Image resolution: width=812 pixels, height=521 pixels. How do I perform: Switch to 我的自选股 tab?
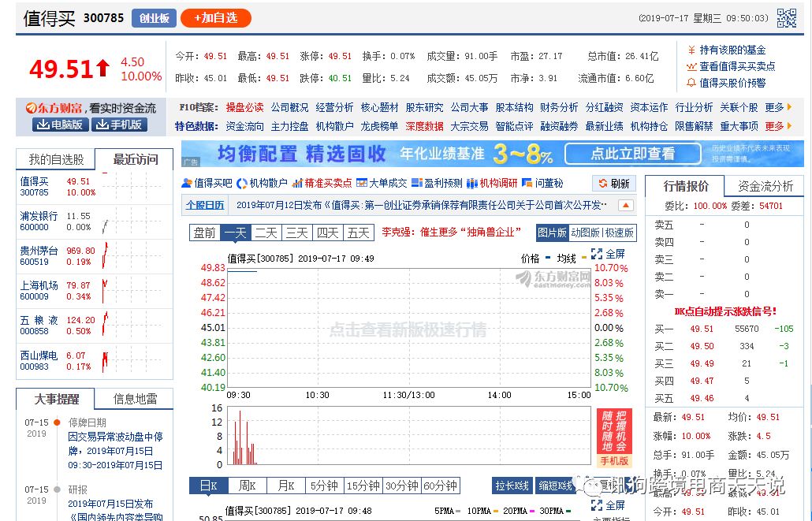pyautogui.click(x=56, y=159)
